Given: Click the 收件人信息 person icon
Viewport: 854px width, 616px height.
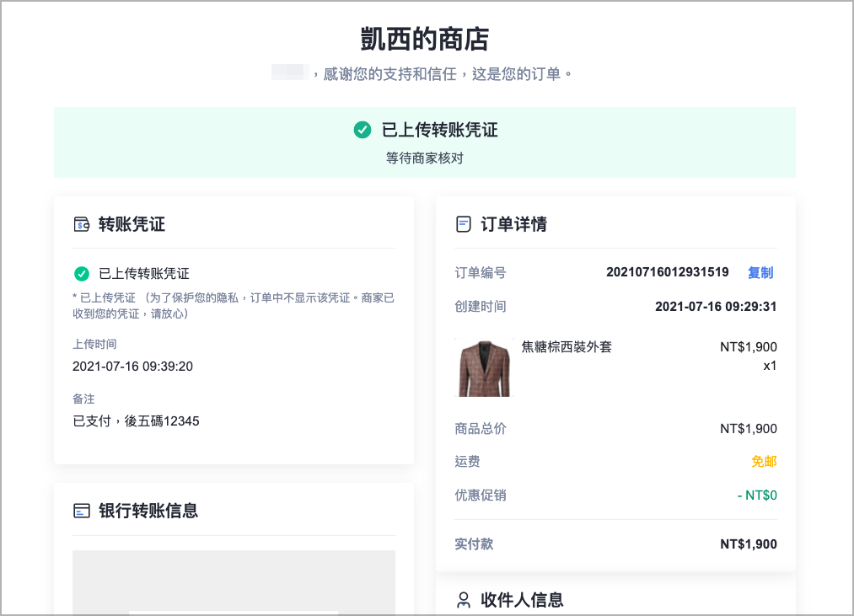Looking at the screenshot, I should point(464,600).
